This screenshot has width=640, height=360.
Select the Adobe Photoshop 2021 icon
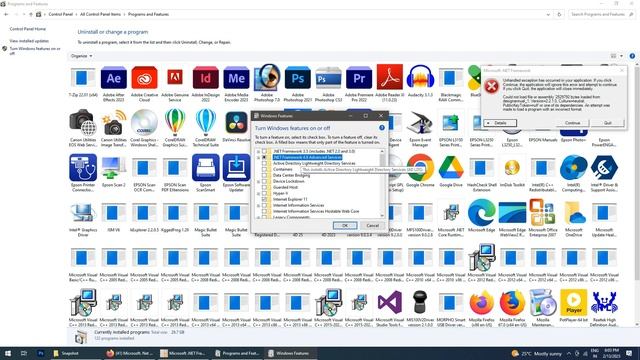tap(298, 78)
